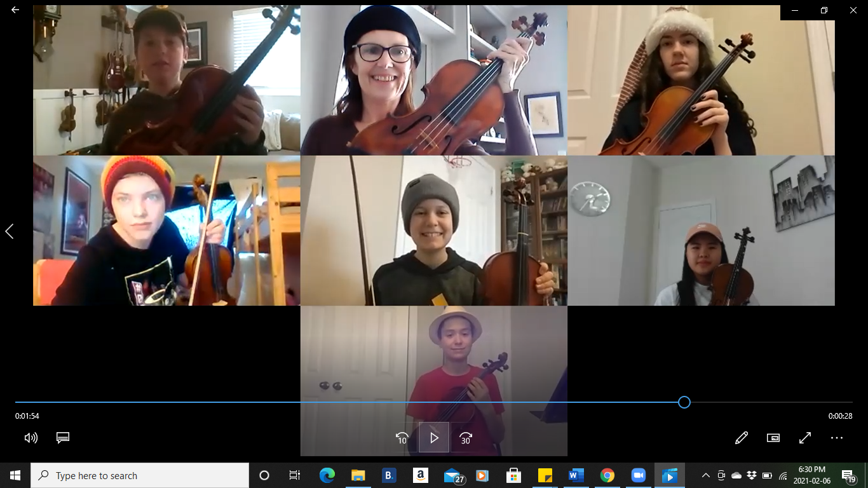This screenshot has width=868, height=488.
Task: Open the Amazon taskbar icon
Action: 420,475
